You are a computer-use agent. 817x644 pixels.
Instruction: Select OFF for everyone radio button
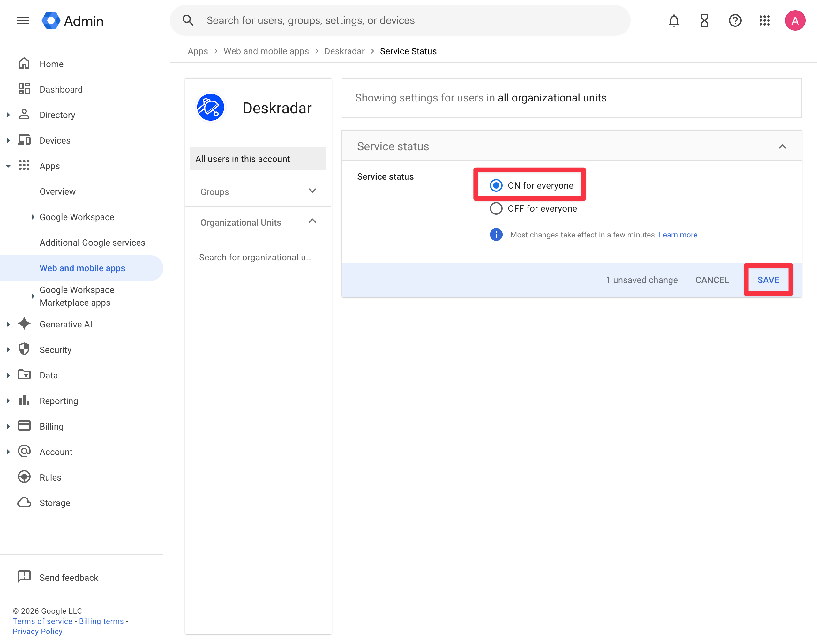[x=496, y=208]
